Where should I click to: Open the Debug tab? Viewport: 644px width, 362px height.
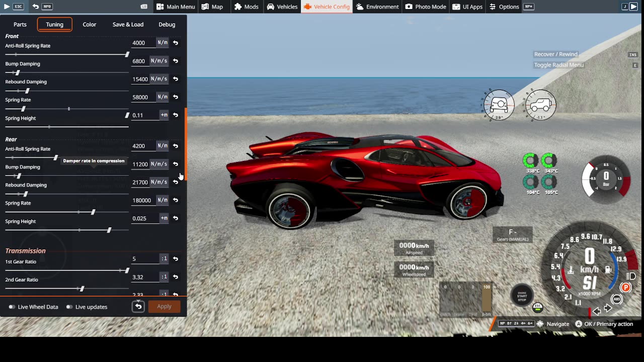pos(167,24)
